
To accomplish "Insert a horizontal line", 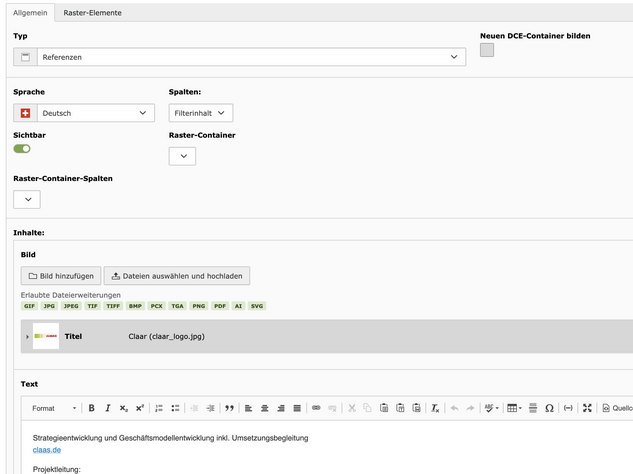I will click(x=533, y=408).
